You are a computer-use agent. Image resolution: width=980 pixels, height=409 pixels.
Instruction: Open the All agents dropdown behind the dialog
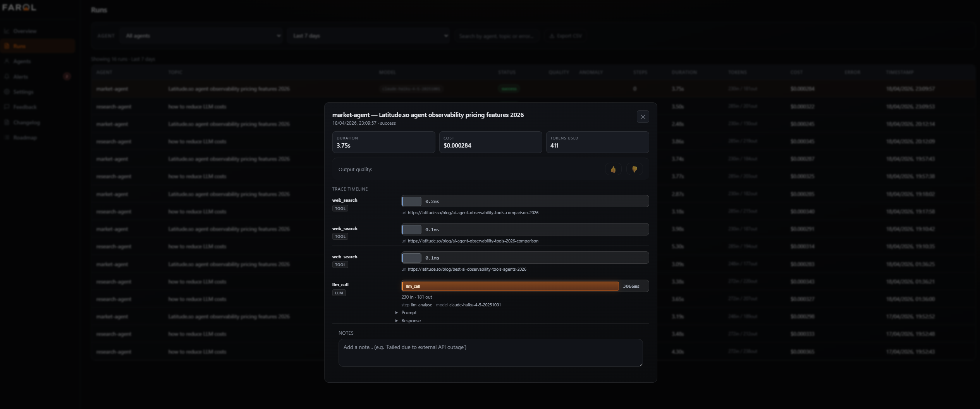point(201,36)
